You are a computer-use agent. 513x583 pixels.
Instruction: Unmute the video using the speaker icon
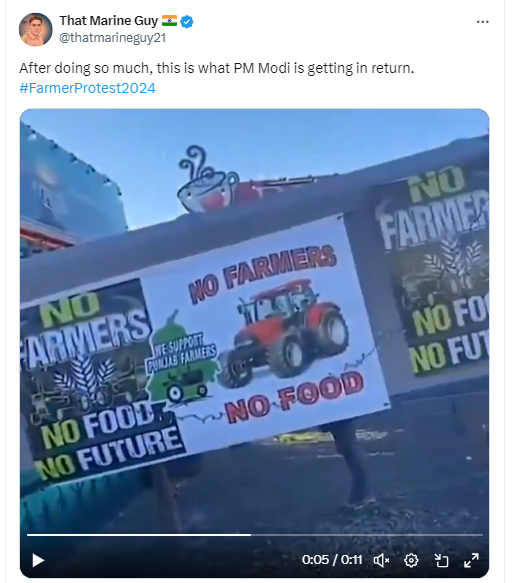pos(381,560)
